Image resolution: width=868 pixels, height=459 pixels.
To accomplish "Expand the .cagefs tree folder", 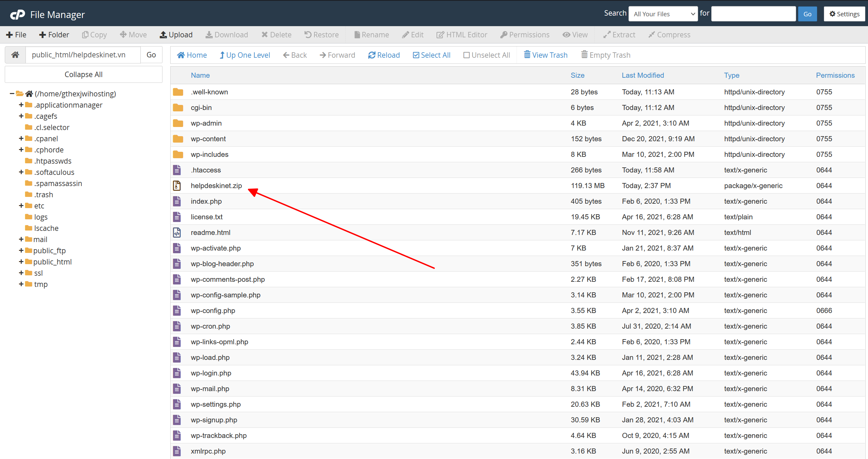I will tap(21, 116).
